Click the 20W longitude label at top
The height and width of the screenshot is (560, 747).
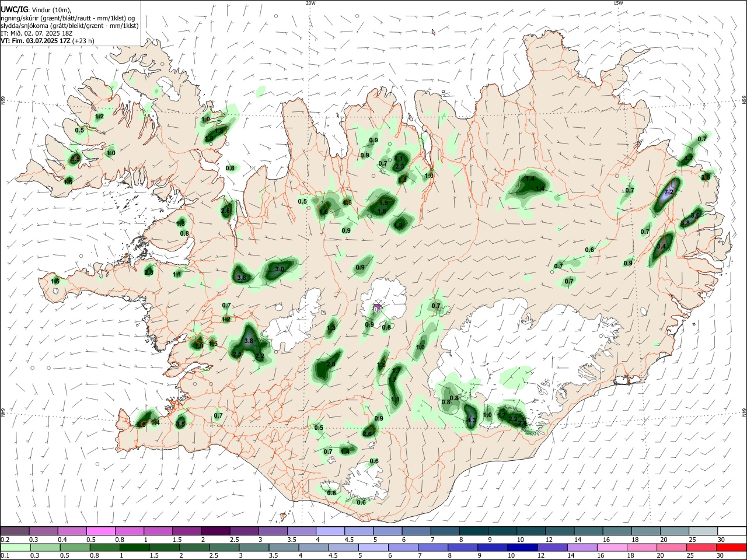point(310,3)
